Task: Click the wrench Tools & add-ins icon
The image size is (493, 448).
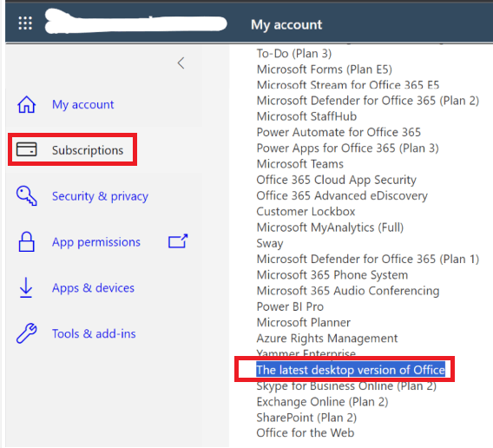Action: pyautogui.click(x=26, y=333)
